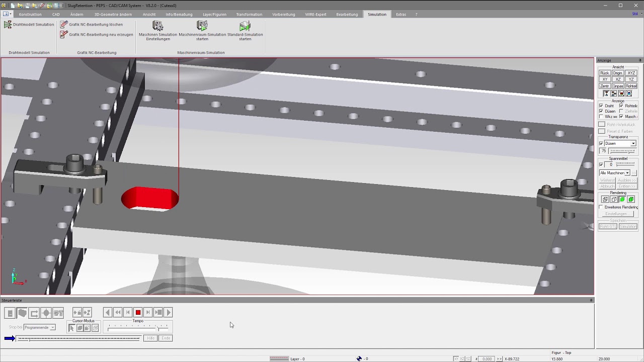Select the last Cursor-Modus icon

point(95,328)
